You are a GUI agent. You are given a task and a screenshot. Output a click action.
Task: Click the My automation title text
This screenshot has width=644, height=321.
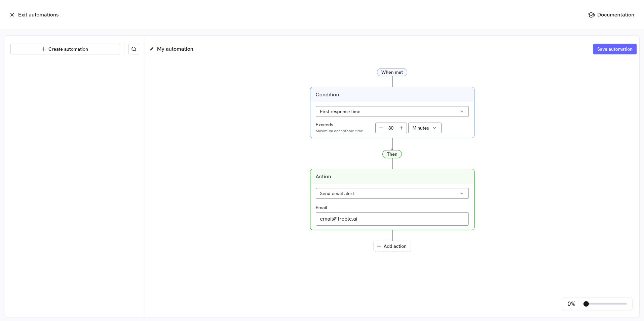pyautogui.click(x=175, y=49)
